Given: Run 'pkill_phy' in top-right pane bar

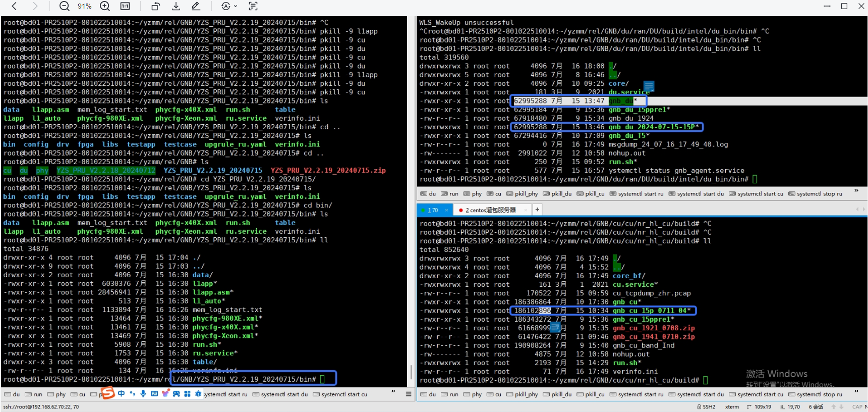Looking at the screenshot, I should click(x=523, y=193).
